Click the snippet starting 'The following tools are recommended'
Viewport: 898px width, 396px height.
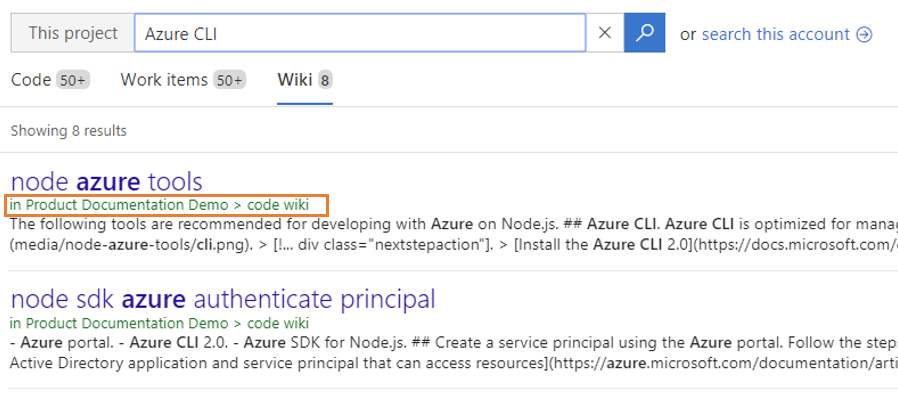[x=454, y=234]
